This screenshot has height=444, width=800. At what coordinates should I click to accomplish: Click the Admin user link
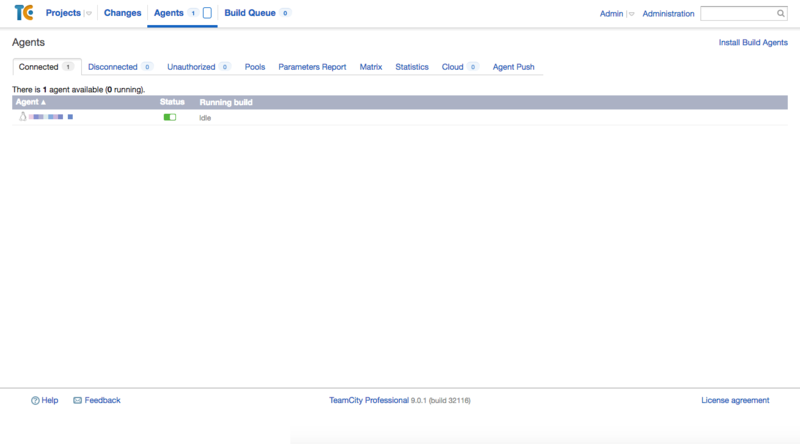(x=611, y=14)
